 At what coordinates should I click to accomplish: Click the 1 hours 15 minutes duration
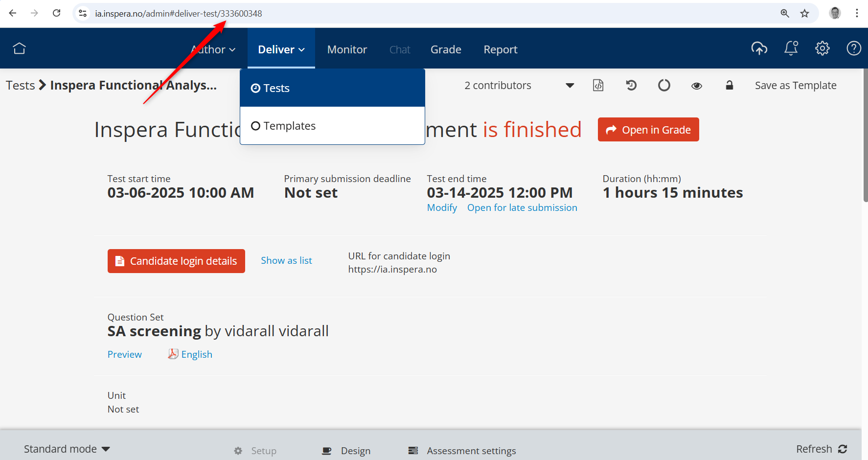[x=673, y=193]
